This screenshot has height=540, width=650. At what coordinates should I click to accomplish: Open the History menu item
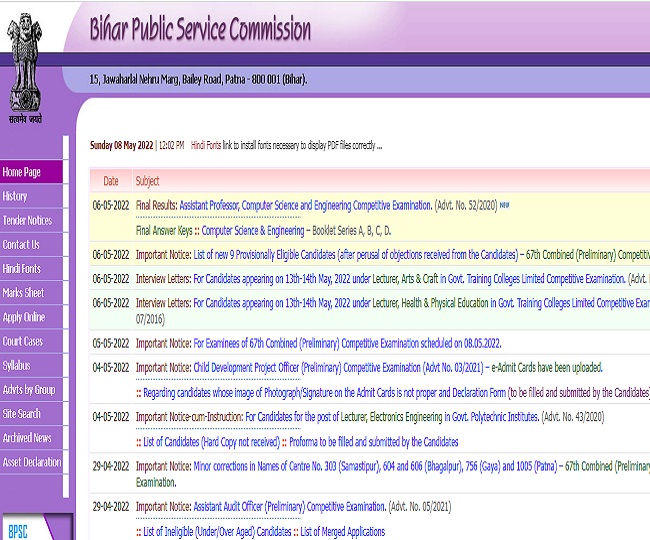tap(15, 196)
